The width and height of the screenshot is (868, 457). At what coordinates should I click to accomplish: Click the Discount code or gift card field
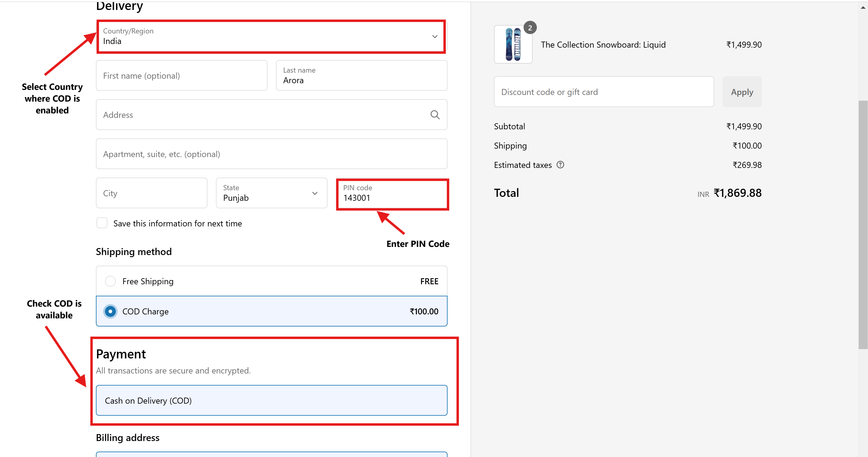pos(603,92)
